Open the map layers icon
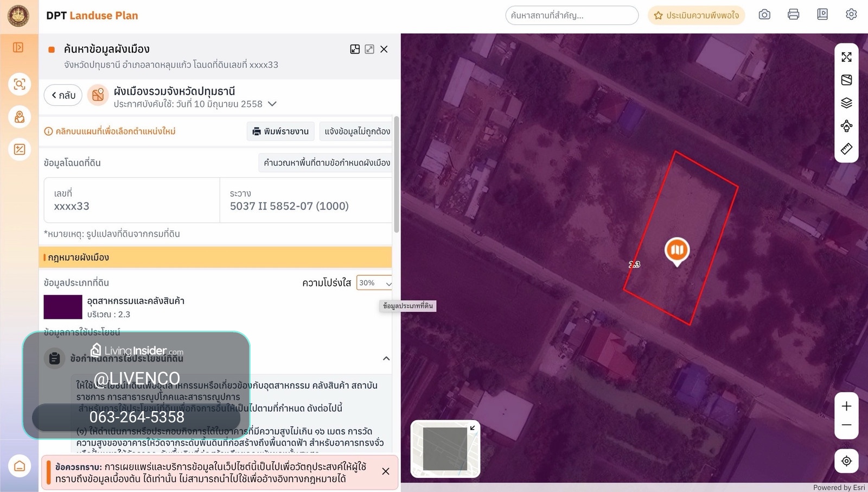The width and height of the screenshot is (868, 492). (846, 103)
